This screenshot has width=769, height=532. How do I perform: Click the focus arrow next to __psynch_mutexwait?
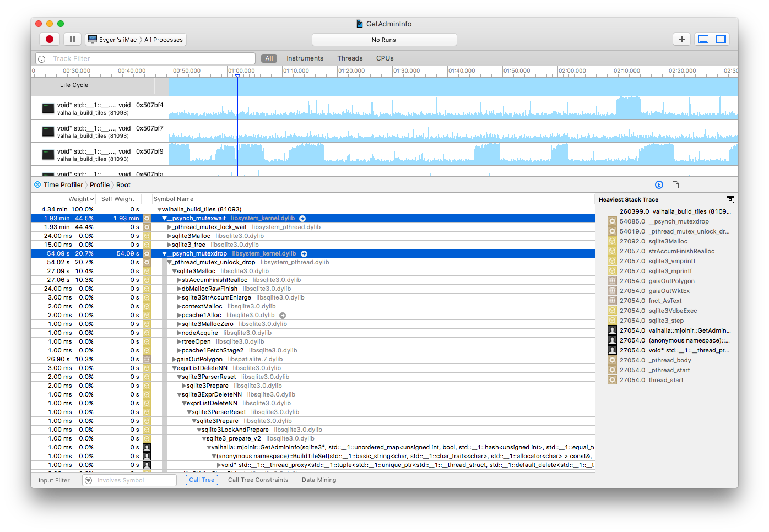tap(302, 218)
